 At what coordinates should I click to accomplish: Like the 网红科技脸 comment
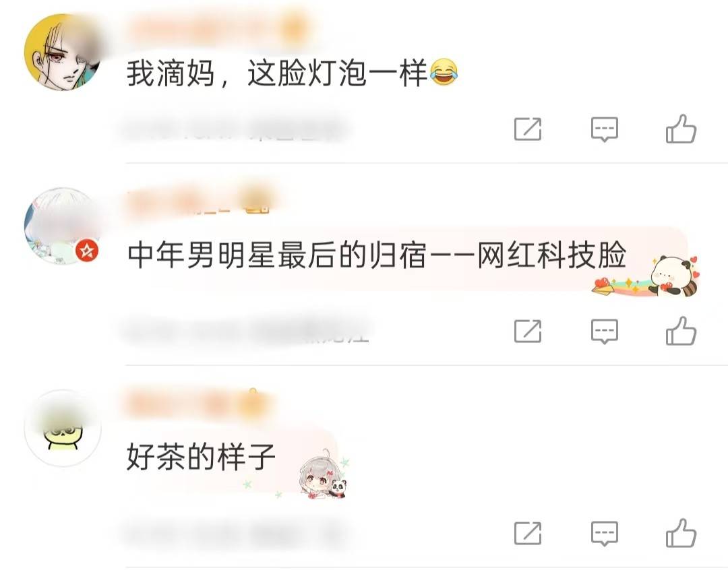click(681, 331)
